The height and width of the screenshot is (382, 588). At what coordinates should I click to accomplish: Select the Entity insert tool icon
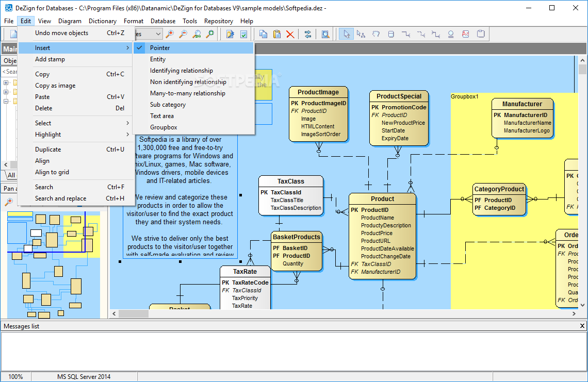point(391,34)
